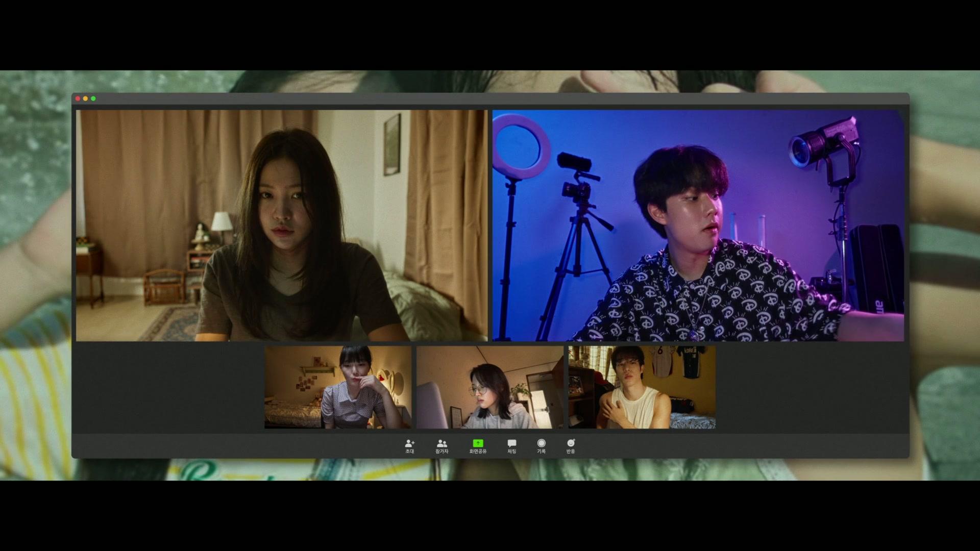Image resolution: width=980 pixels, height=551 pixels.
Task: Open the Chat speech bubble icon
Action: [x=511, y=443]
